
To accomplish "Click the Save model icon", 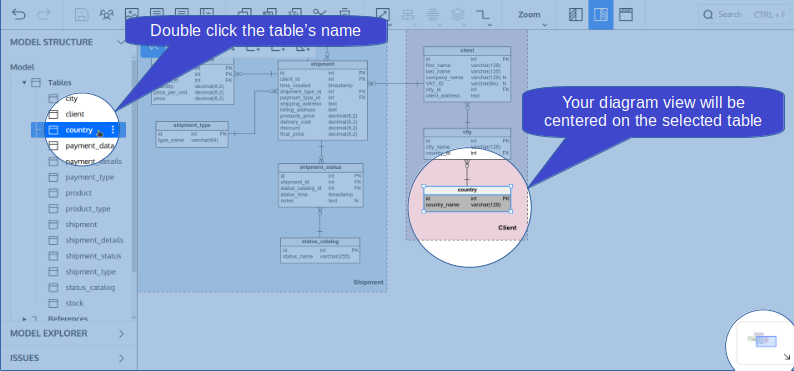I will point(82,15).
